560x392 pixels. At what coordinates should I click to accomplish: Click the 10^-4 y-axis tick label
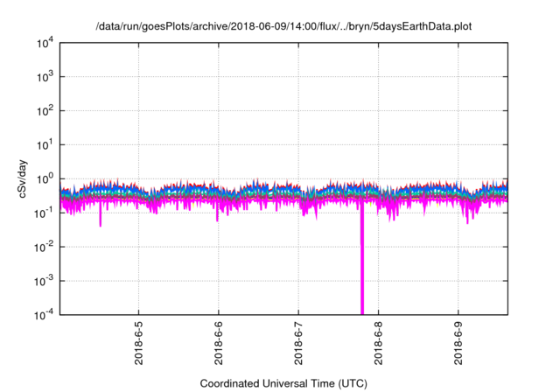[x=45, y=315]
